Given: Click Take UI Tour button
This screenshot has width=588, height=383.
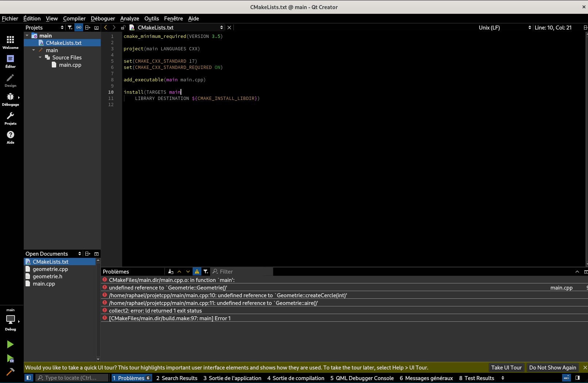Looking at the screenshot, I should [506, 367].
